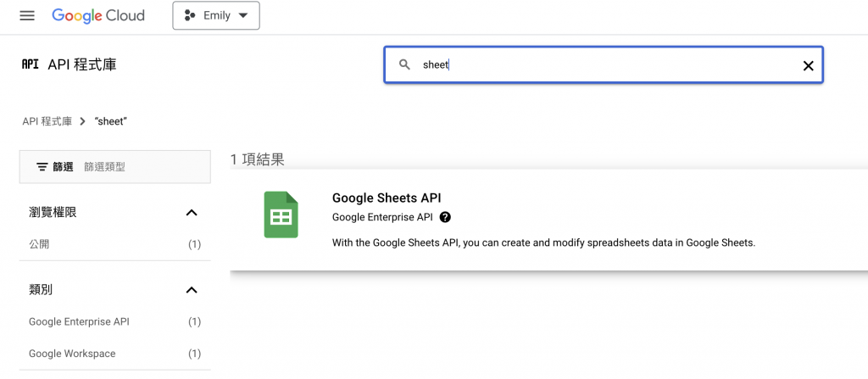Click the filter 篩選 icon
The height and width of the screenshot is (379, 868).
pos(42,167)
